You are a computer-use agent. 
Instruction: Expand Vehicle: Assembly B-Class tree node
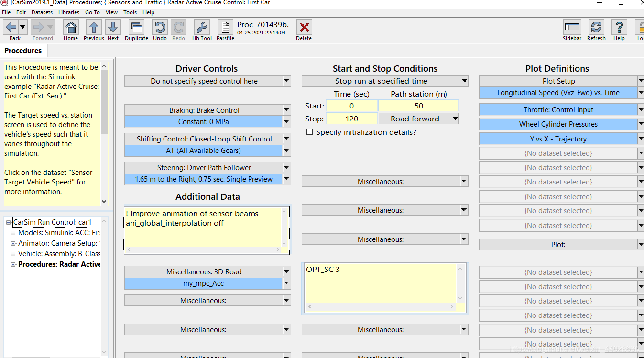point(13,254)
